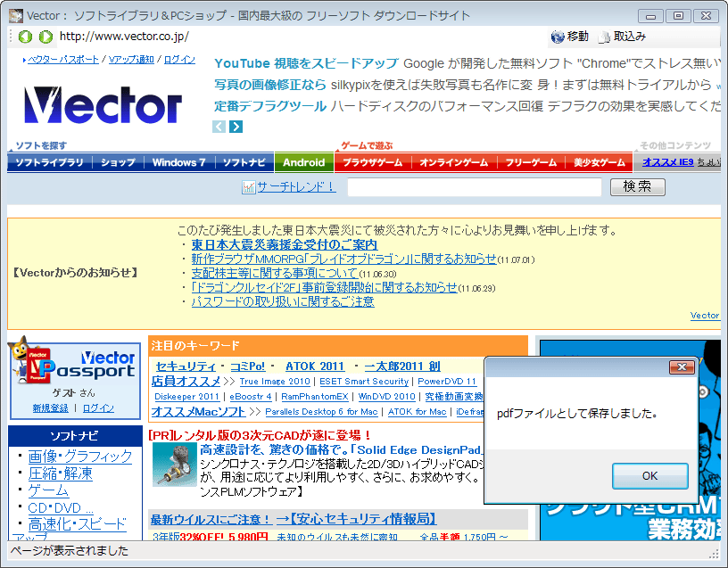Open eBoostr 4 link

(250, 397)
